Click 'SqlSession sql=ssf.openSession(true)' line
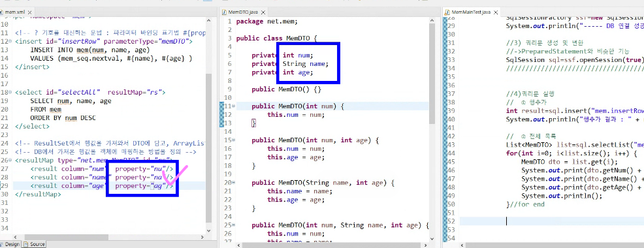The image size is (644, 248). coord(575,59)
